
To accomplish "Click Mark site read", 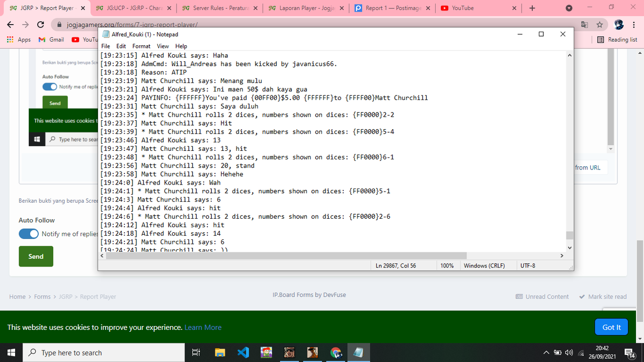I will 603,297.
